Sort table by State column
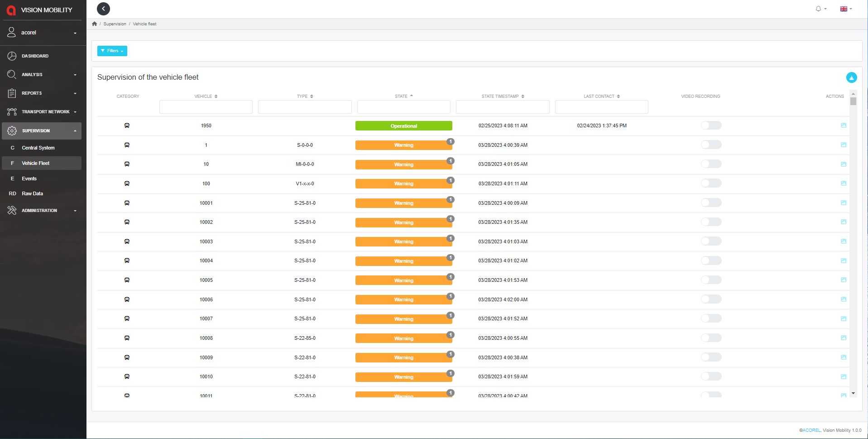The height and width of the screenshot is (439, 868). tap(404, 96)
